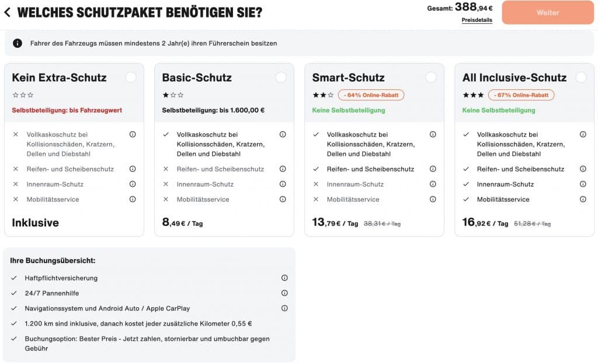
Task: Click the info icon beside Haftpflichtversicherung
Action: (x=284, y=278)
